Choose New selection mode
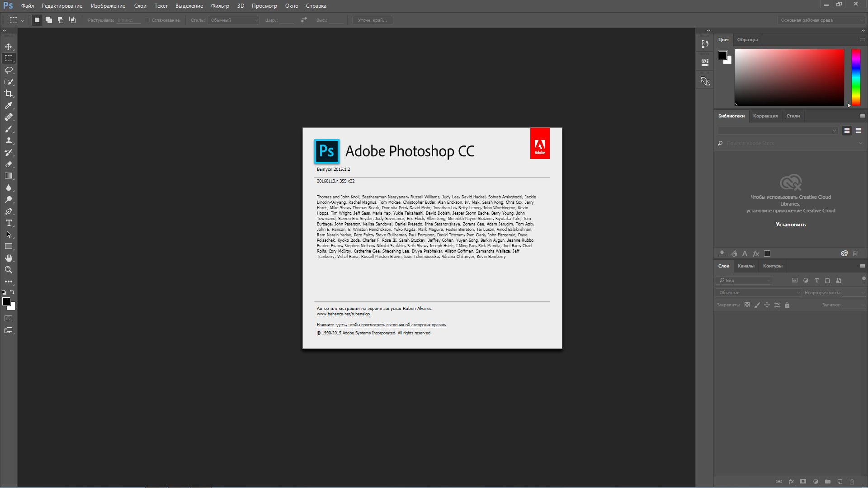Image resolution: width=868 pixels, height=488 pixels. tap(37, 20)
